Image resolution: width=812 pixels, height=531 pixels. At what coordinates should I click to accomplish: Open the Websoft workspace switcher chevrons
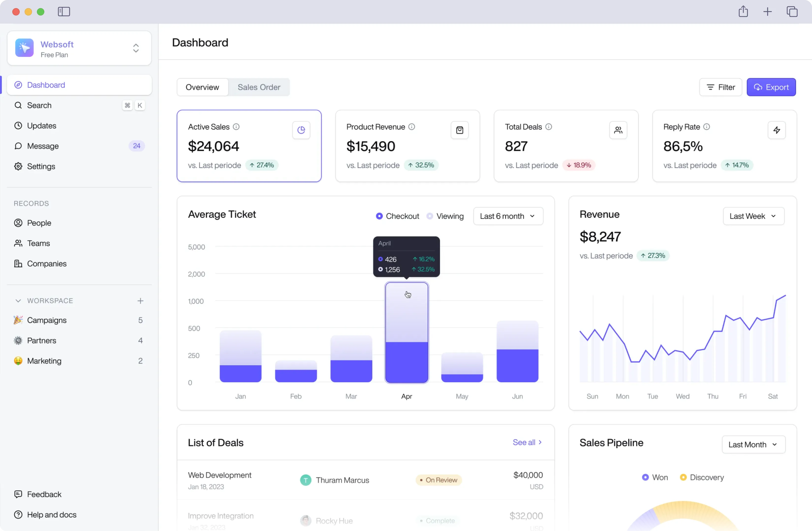pyautogui.click(x=136, y=48)
